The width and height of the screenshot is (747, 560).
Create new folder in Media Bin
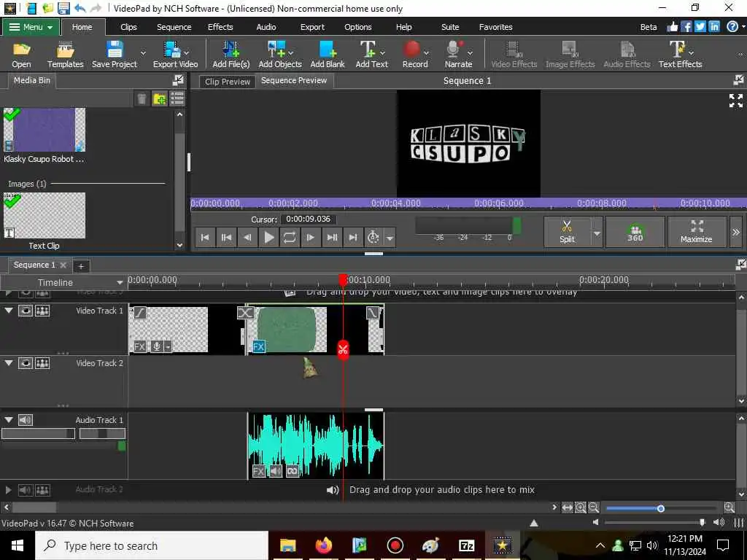(159, 99)
